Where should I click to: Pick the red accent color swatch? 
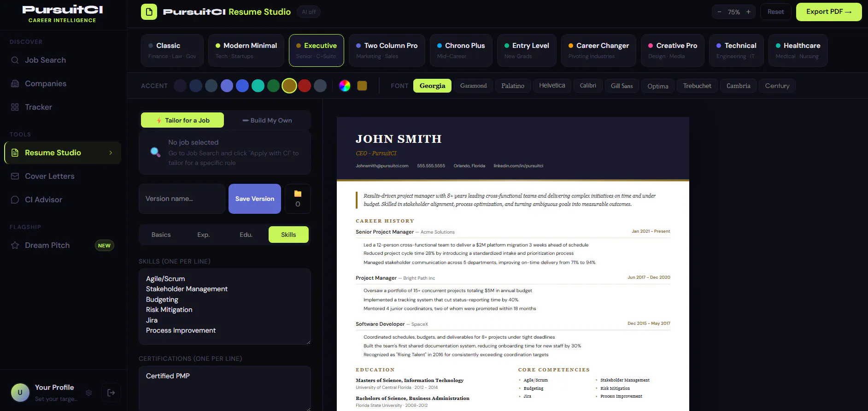pos(305,86)
